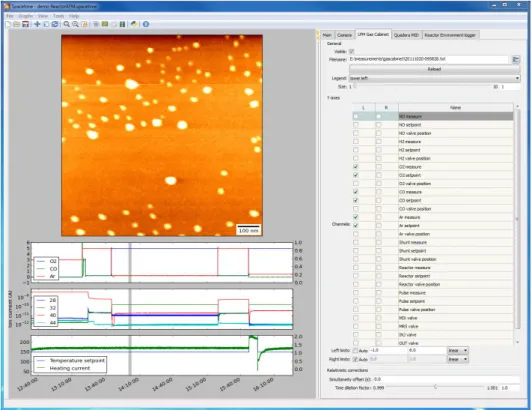Open the Help menu
Screen dimensions: 532x410
(x=74, y=16)
